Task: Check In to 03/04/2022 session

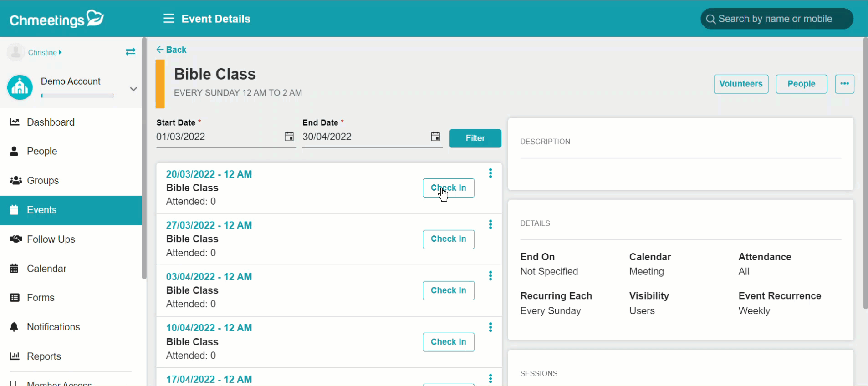Action: tap(448, 290)
